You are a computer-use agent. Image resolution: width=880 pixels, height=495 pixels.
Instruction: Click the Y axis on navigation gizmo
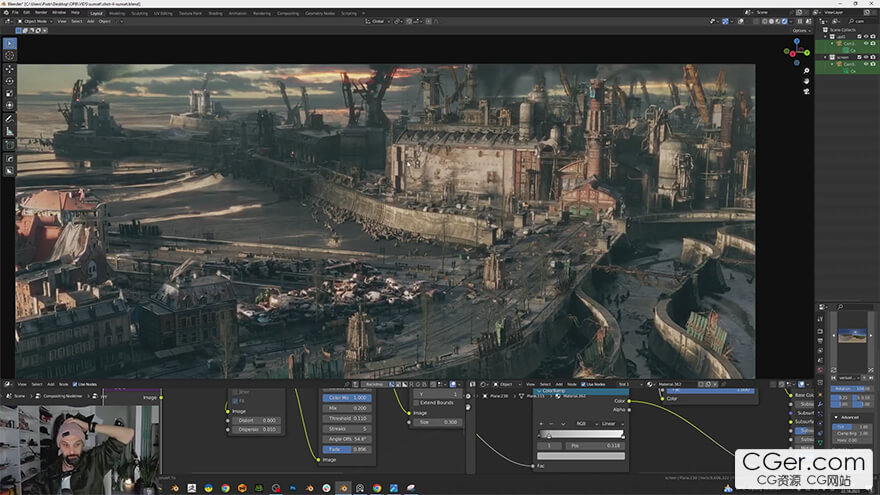(x=806, y=53)
